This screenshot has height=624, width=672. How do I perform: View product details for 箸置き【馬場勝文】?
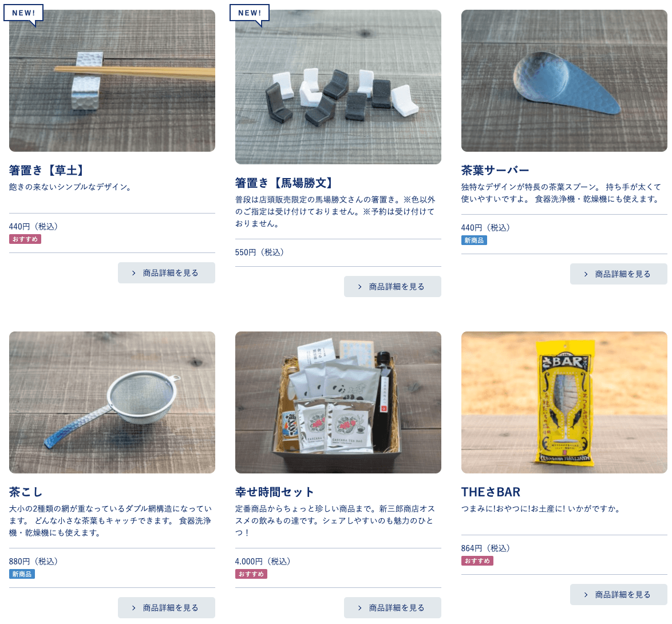point(393,286)
